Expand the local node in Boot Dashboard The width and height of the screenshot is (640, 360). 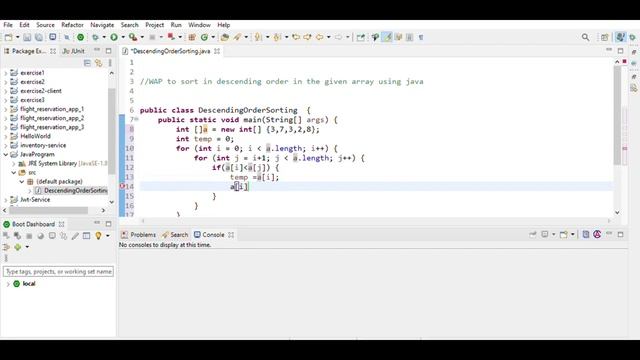coord(8,284)
